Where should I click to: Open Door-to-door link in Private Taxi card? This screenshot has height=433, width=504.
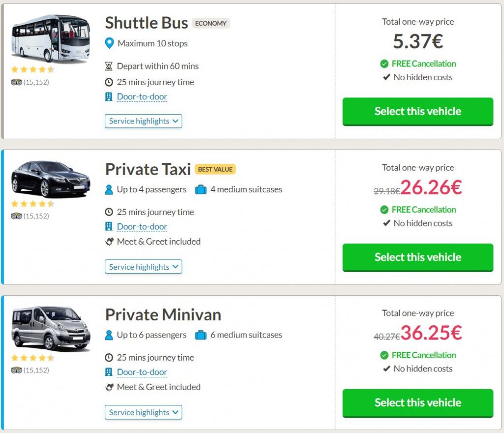point(142,227)
